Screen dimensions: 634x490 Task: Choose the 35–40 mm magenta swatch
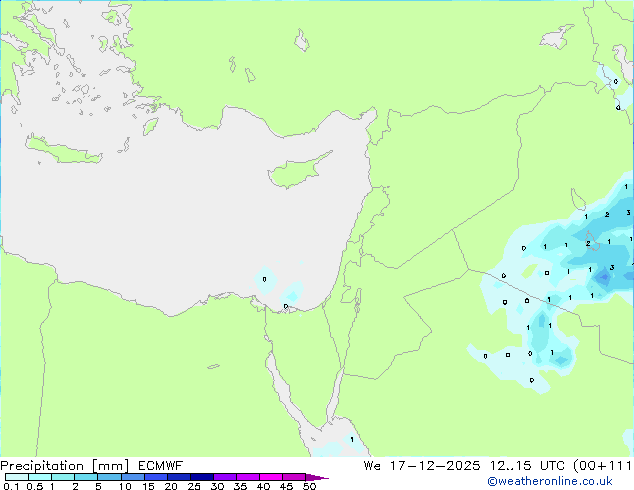247,477
